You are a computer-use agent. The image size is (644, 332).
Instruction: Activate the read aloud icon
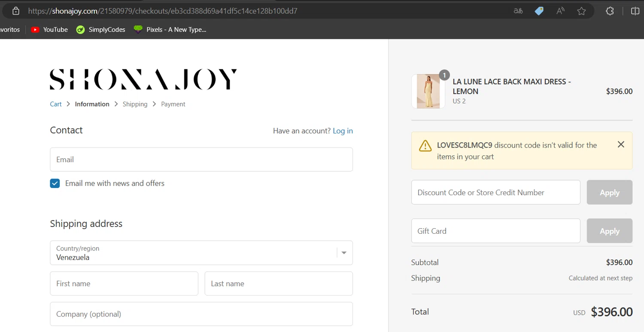[x=560, y=11]
